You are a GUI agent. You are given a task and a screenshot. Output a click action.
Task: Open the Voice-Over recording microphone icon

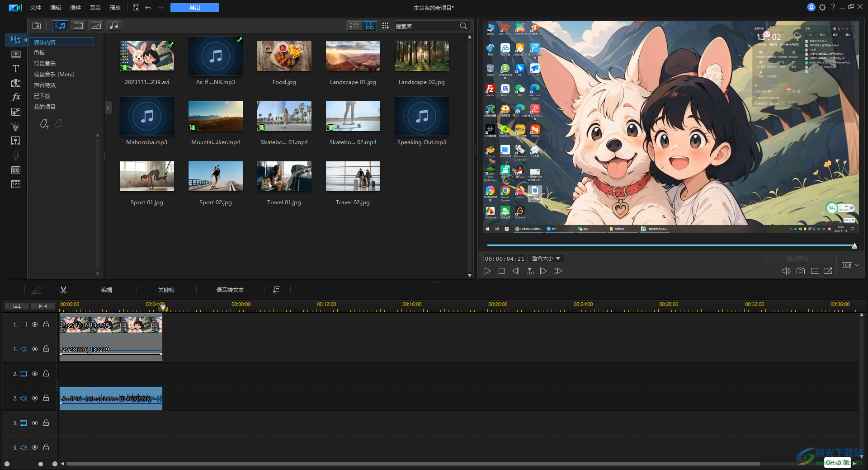tap(16, 155)
